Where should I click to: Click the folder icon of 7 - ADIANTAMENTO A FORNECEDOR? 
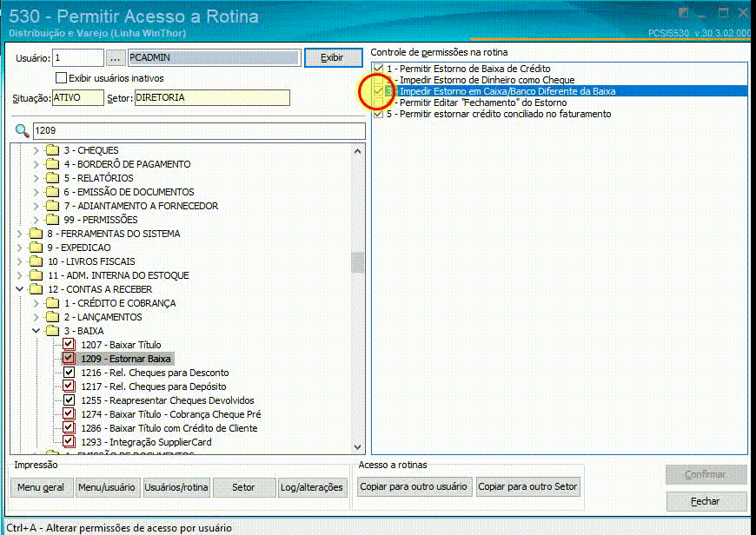[52, 206]
